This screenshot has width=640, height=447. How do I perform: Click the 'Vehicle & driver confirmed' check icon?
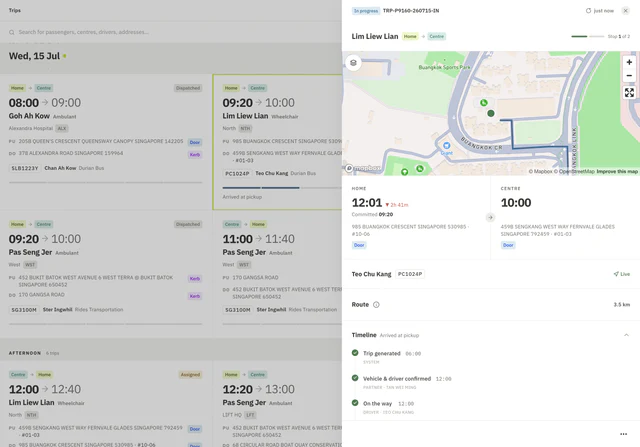click(355, 378)
